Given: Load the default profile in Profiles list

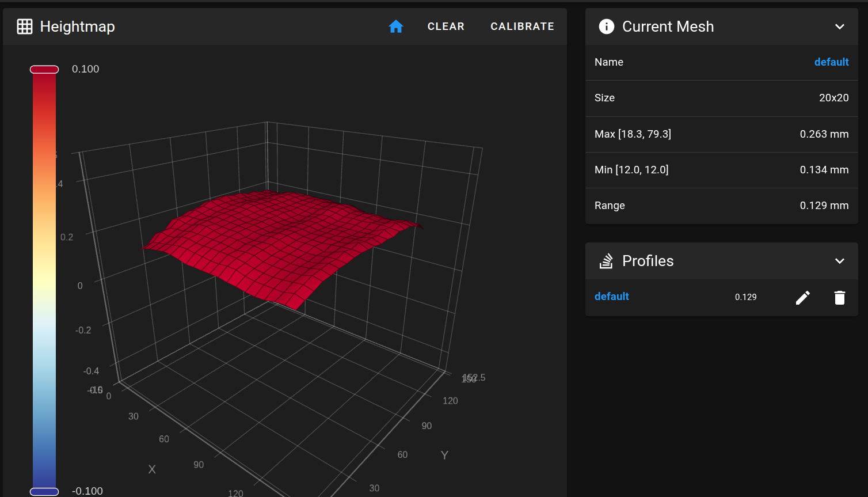Looking at the screenshot, I should click(x=611, y=297).
